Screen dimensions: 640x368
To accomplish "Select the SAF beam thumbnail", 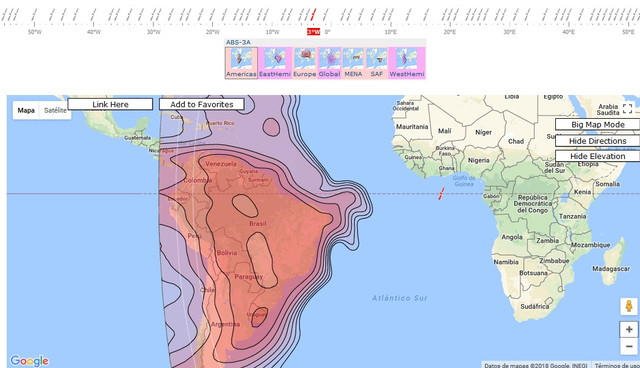I will pyautogui.click(x=376, y=63).
